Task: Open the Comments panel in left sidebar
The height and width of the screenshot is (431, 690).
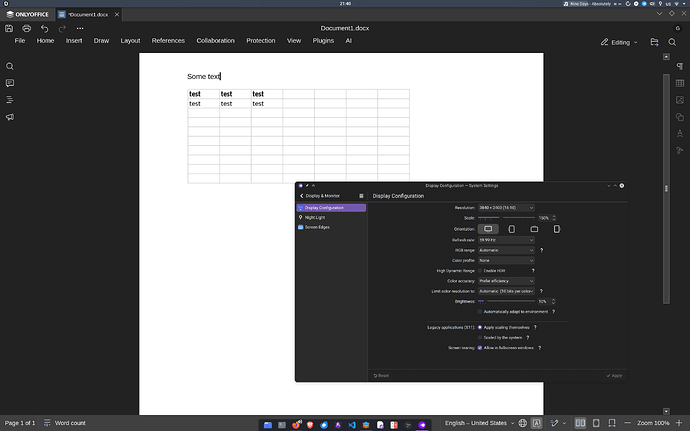Action: pyautogui.click(x=10, y=83)
